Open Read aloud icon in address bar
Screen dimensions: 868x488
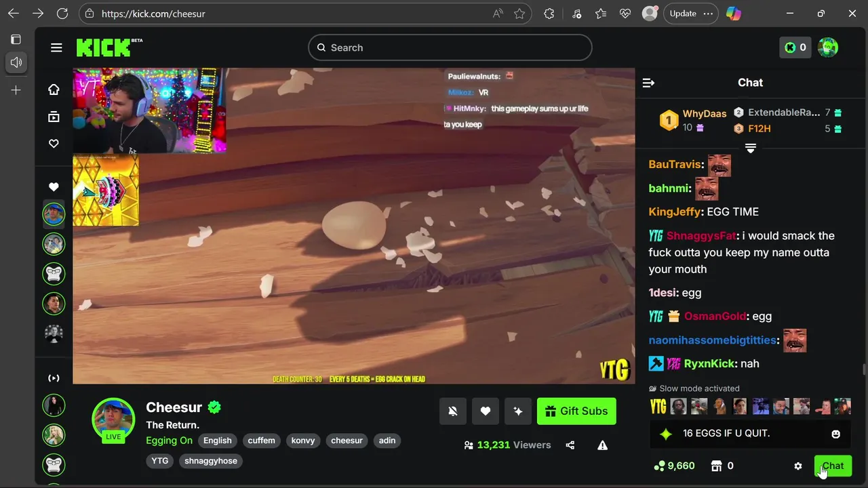498,14
